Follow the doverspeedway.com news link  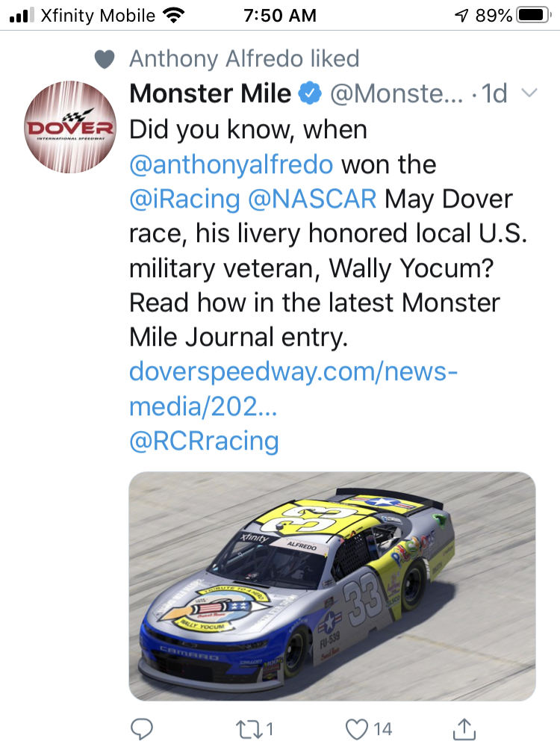click(x=292, y=388)
